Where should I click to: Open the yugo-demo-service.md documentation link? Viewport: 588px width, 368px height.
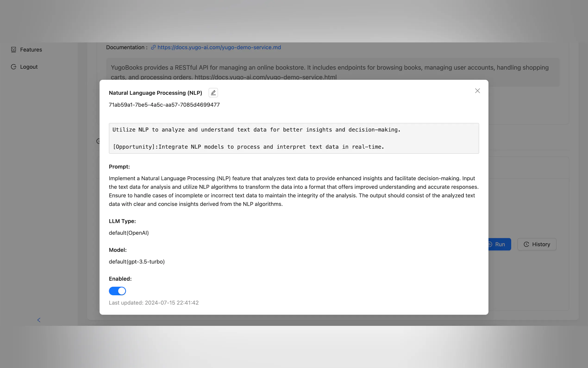(219, 48)
